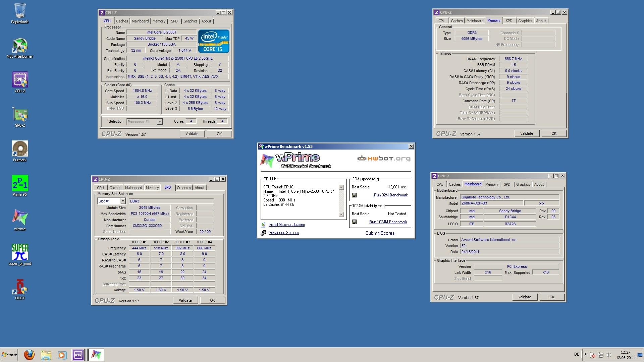
Task: Select Memory tab in Mainboard window
Action: tap(491, 184)
